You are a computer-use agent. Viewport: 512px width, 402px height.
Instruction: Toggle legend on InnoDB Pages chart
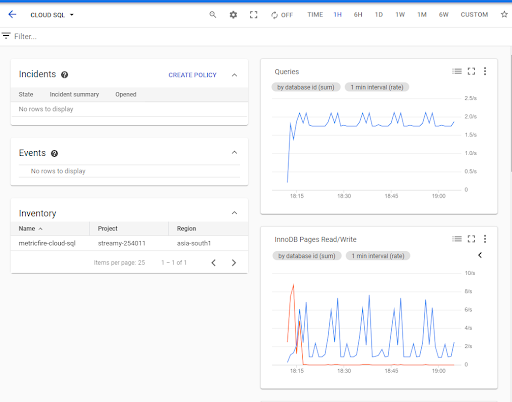[457, 239]
